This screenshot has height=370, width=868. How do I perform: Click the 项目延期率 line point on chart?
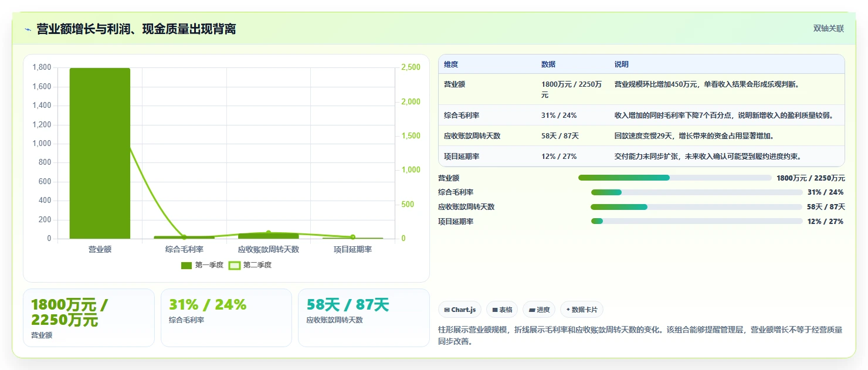tap(352, 237)
